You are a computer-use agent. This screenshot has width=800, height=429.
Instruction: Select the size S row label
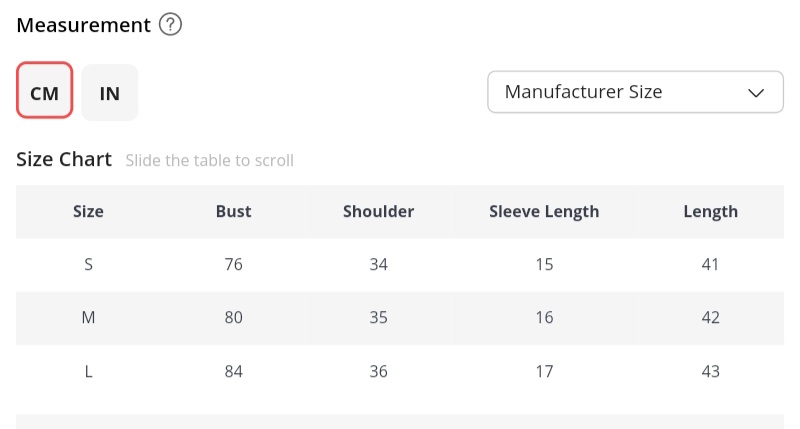pos(88,265)
